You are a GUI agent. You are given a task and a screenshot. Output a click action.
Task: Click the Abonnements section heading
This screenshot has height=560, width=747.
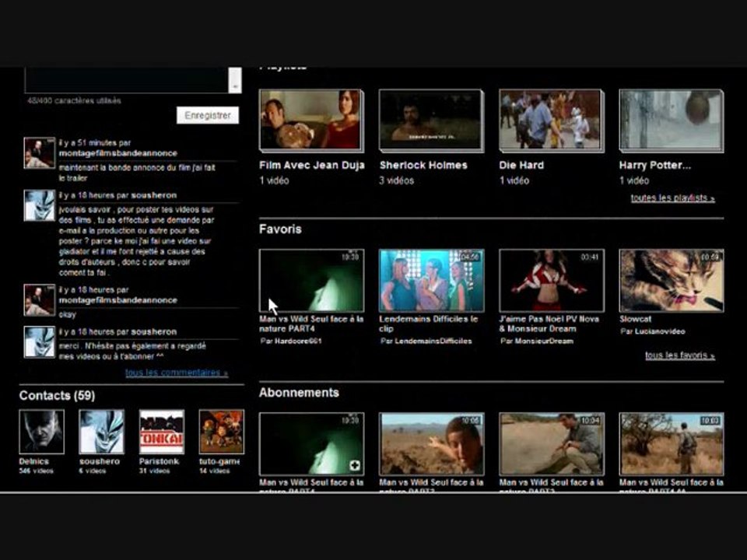[299, 392]
